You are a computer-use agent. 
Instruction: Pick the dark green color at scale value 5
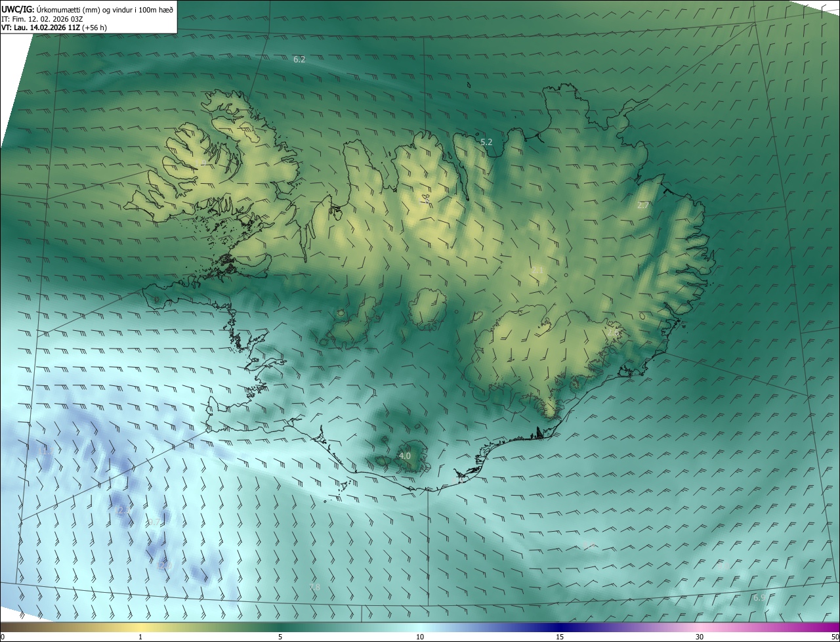[280, 628]
